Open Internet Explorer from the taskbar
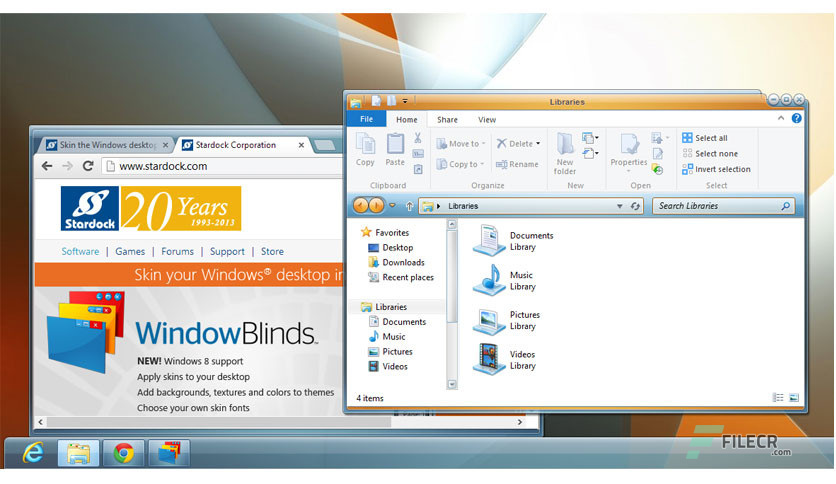The width and height of the screenshot is (836, 484). click(x=34, y=453)
